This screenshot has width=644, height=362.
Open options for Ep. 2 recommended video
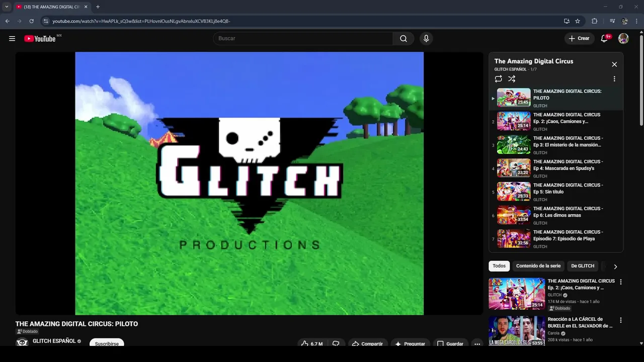(x=620, y=282)
